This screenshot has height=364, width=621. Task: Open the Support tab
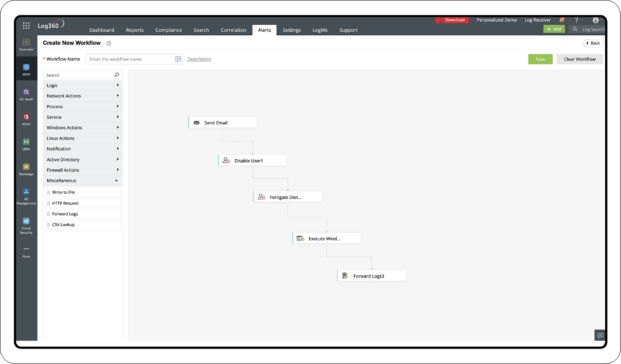click(349, 30)
